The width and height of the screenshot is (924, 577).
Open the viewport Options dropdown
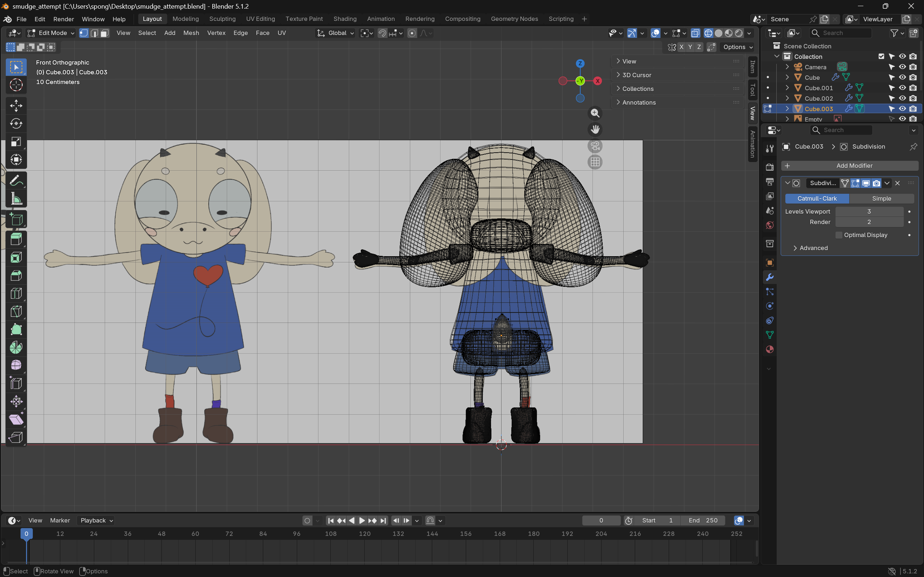click(738, 47)
